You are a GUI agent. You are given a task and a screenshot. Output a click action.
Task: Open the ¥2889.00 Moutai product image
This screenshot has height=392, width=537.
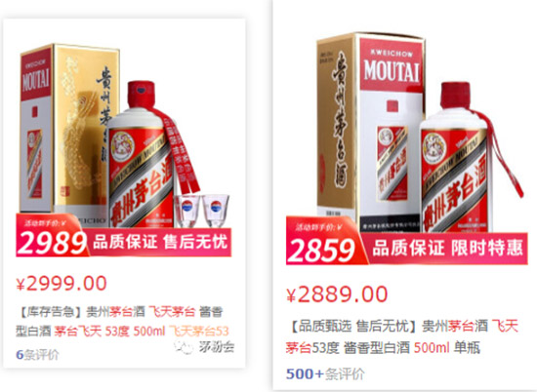pyautogui.click(x=406, y=148)
